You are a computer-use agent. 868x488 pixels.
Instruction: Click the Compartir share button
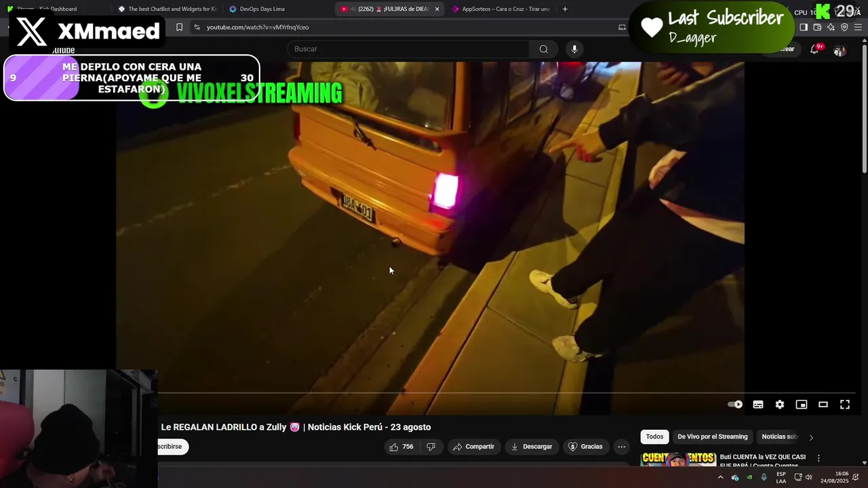coord(473,447)
